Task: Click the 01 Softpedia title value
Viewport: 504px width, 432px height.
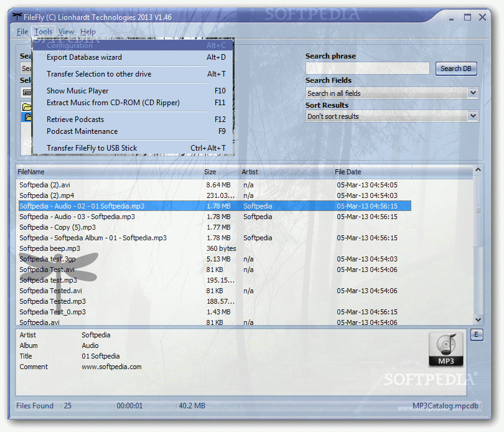Action: click(101, 356)
